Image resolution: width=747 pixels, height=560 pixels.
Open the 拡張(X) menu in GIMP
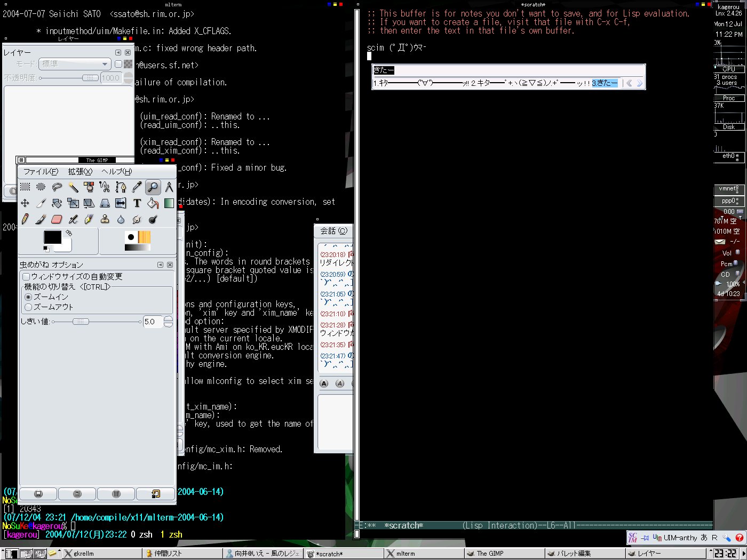tap(80, 172)
